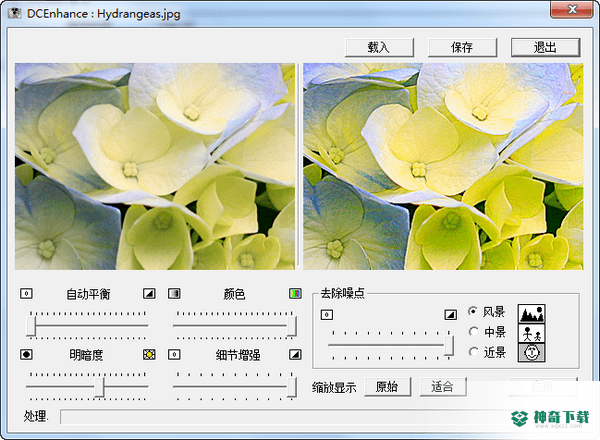This screenshot has width=600, height=440.
Task: Click the 颜色 label
Action: point(234,294)
